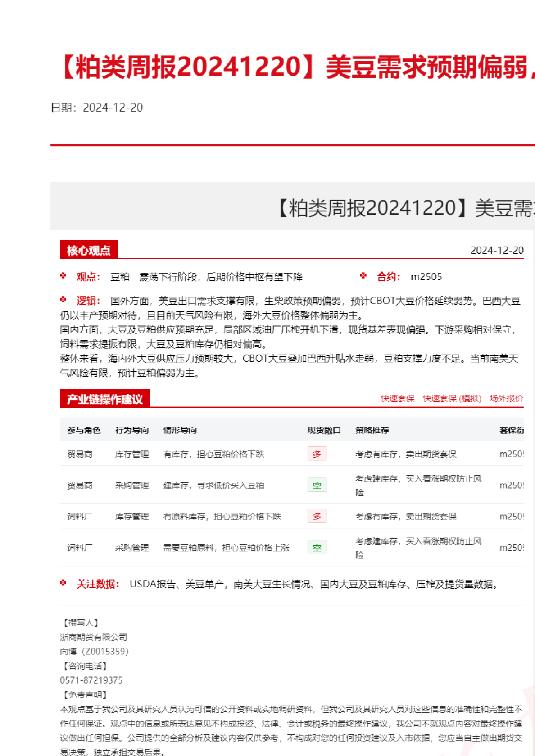The image size is (535, 756).
Task: Select the 产业链操作建议 section tab
Action: point(105,399)
